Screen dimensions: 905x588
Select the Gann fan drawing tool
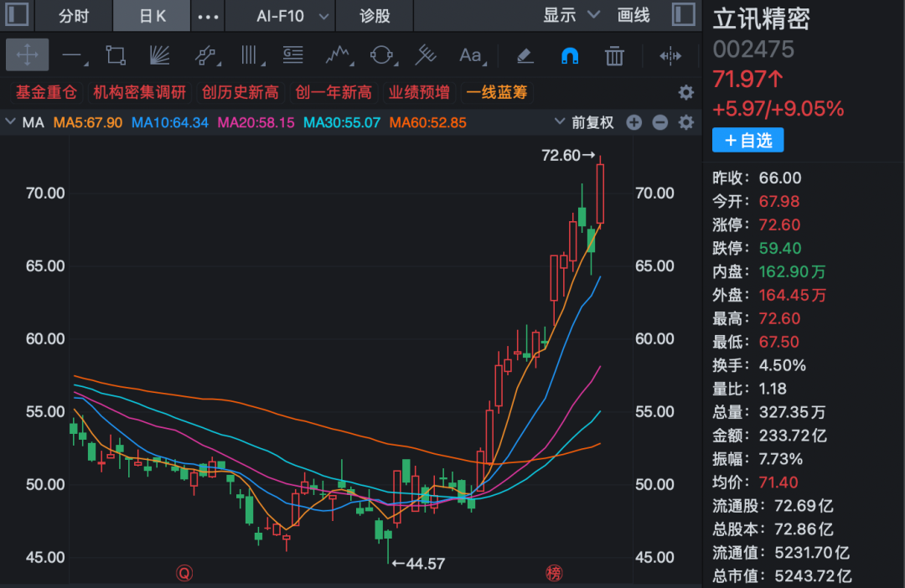tap(159, 55)
